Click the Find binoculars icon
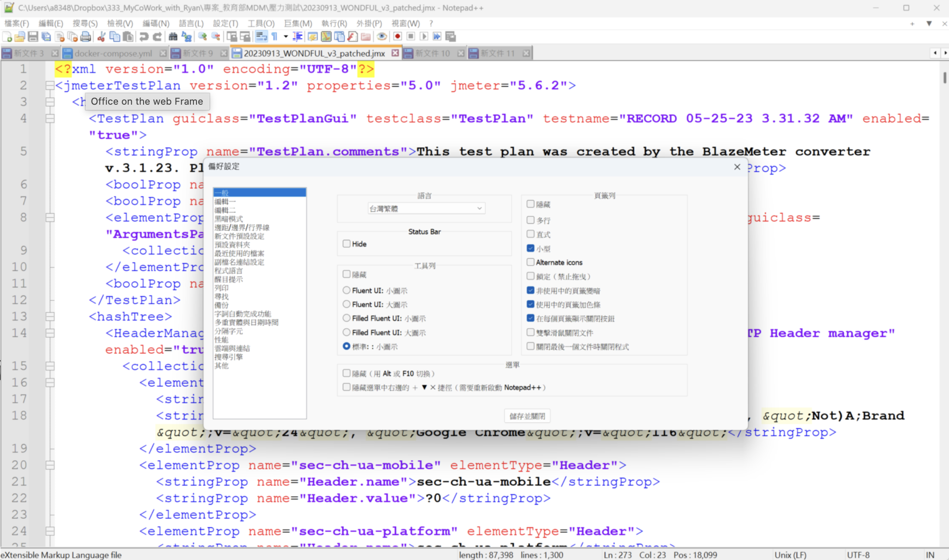The image size is (949, 560). coord(173,37)
